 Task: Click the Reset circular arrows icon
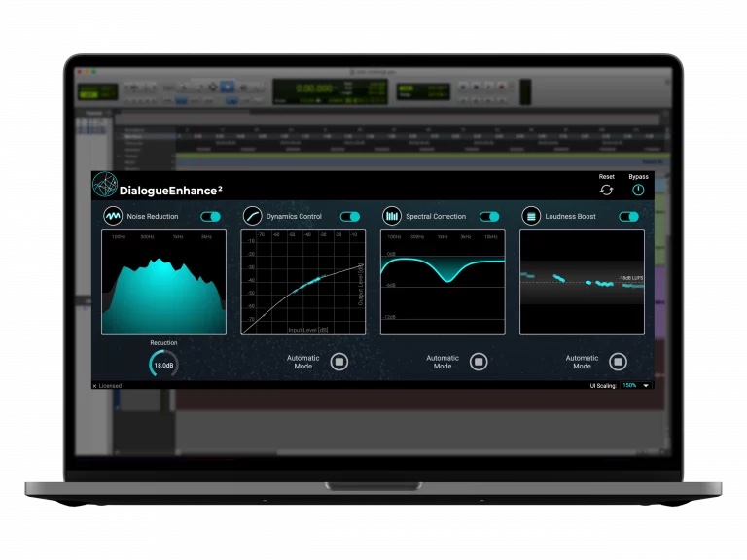(x=606, y=190)
